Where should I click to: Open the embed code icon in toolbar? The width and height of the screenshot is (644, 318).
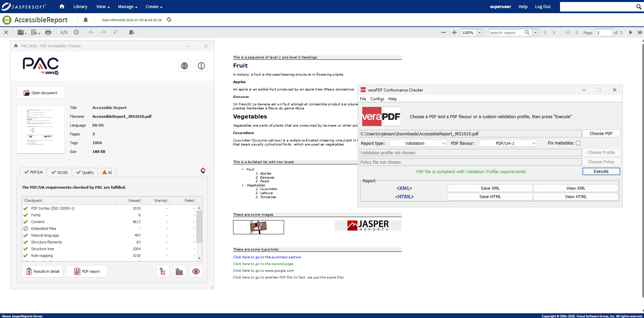point(64,32)
